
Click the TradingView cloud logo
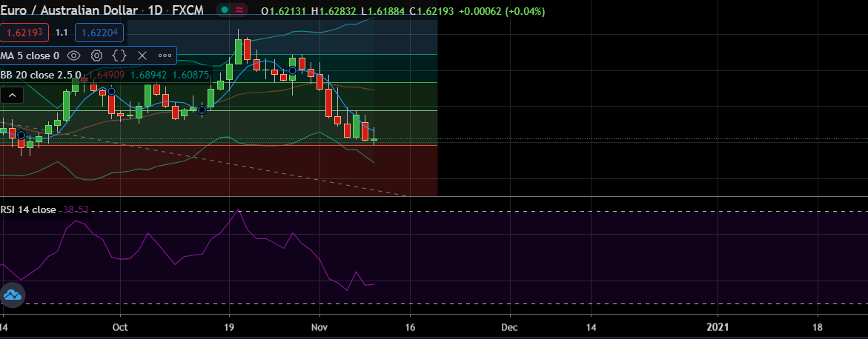click(x=11, y=294)
